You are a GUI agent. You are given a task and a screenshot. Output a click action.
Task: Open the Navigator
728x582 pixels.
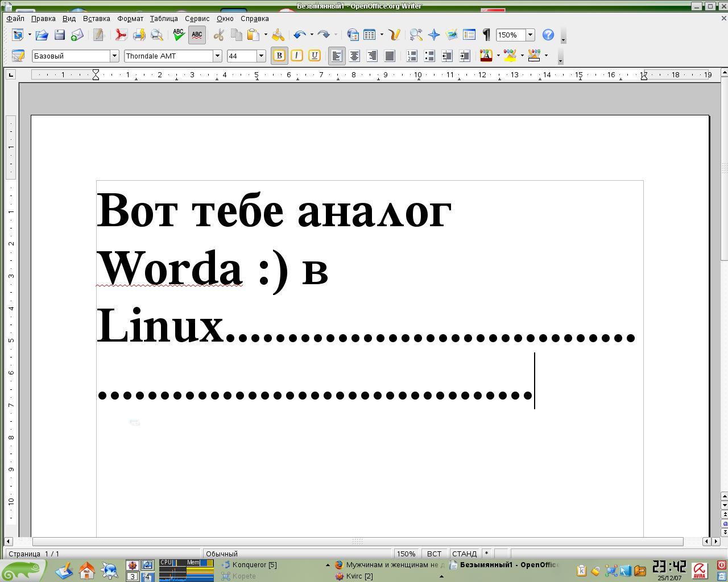(433, 35)
